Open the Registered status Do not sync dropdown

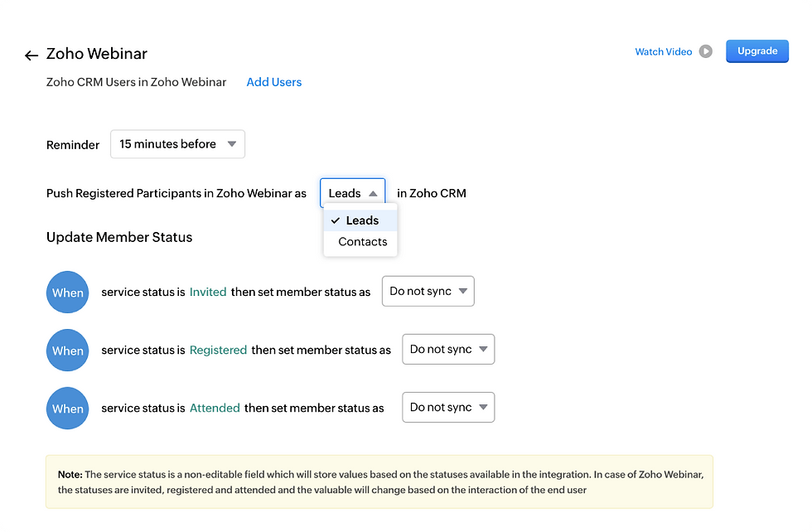(448, 349)
